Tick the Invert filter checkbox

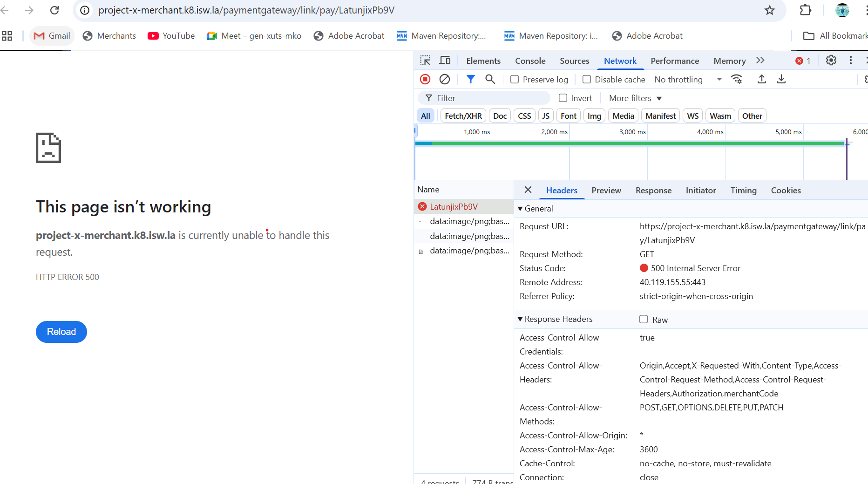click(563, 98)
